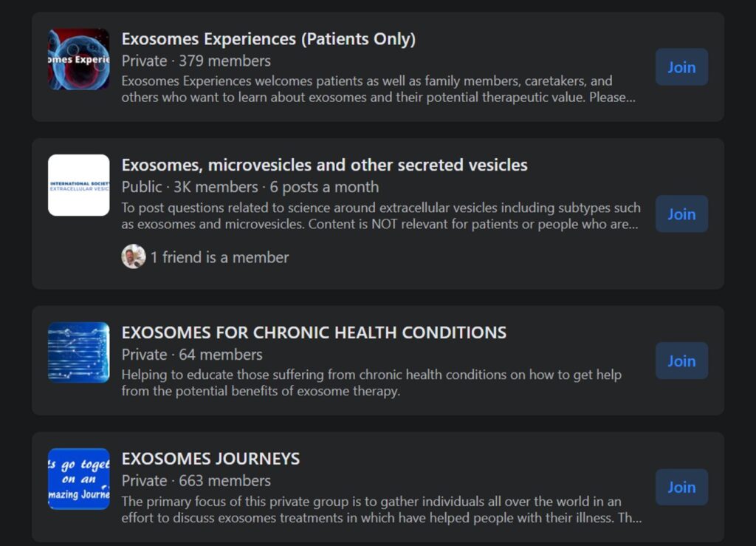Join EXOSOMES FOR CHRONIC HEALTH CONDITIONS
756x546 pixels.
[x=681, y=361]
